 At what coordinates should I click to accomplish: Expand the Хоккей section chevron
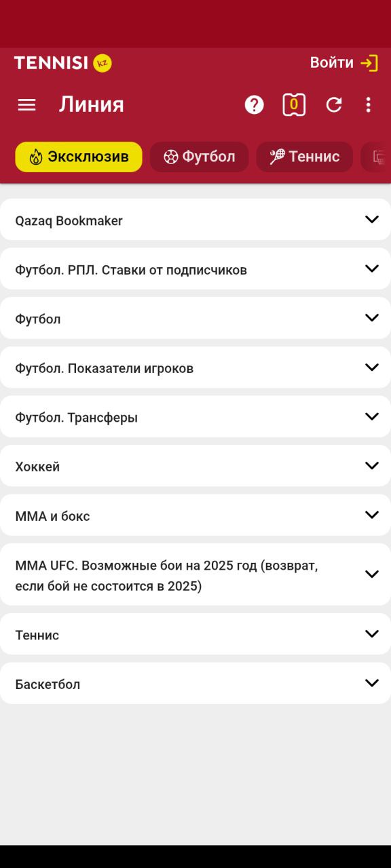371,466
